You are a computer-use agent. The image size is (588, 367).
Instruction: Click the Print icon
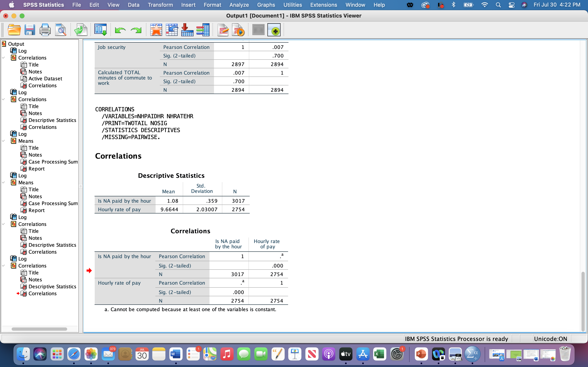(x=45, y=30)
